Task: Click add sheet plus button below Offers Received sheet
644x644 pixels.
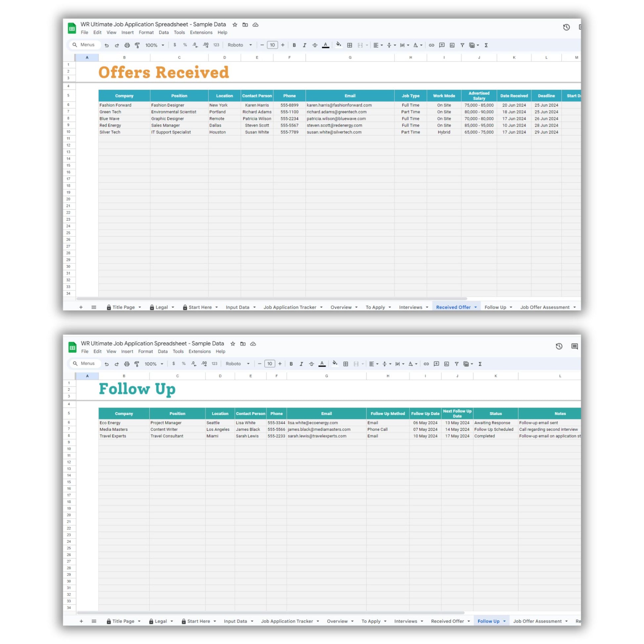Action: (x=81, y=307)
